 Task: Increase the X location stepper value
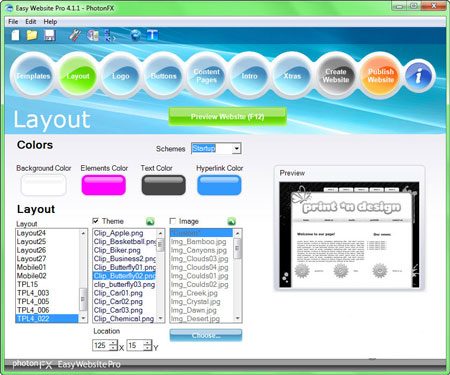[113, 343]
